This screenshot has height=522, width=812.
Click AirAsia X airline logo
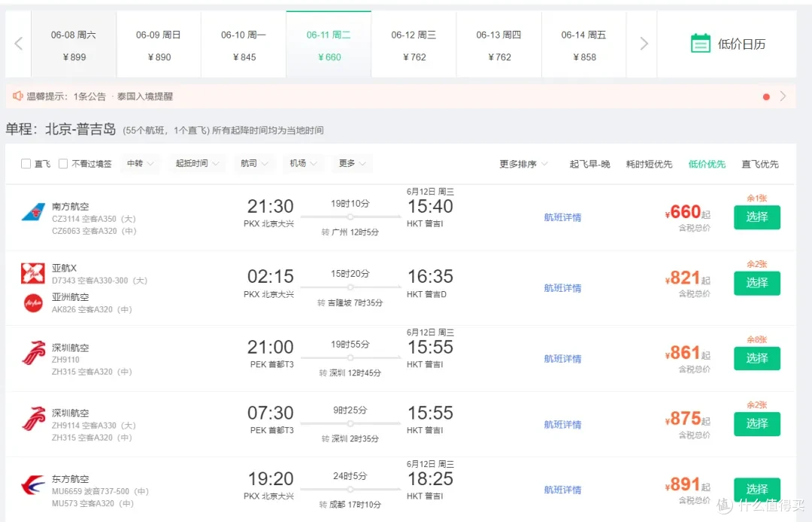pos(32,274)
